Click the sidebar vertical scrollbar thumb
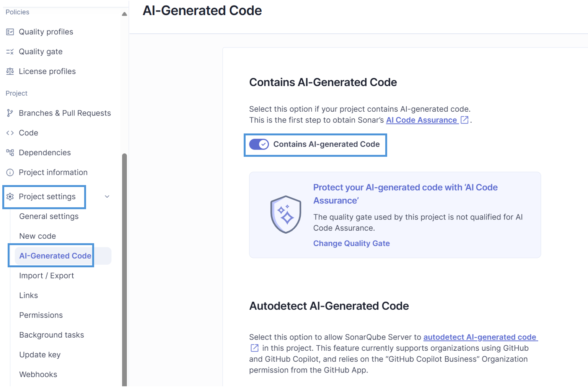Screen dimensions: 588x387 click(x=124, y=270)
